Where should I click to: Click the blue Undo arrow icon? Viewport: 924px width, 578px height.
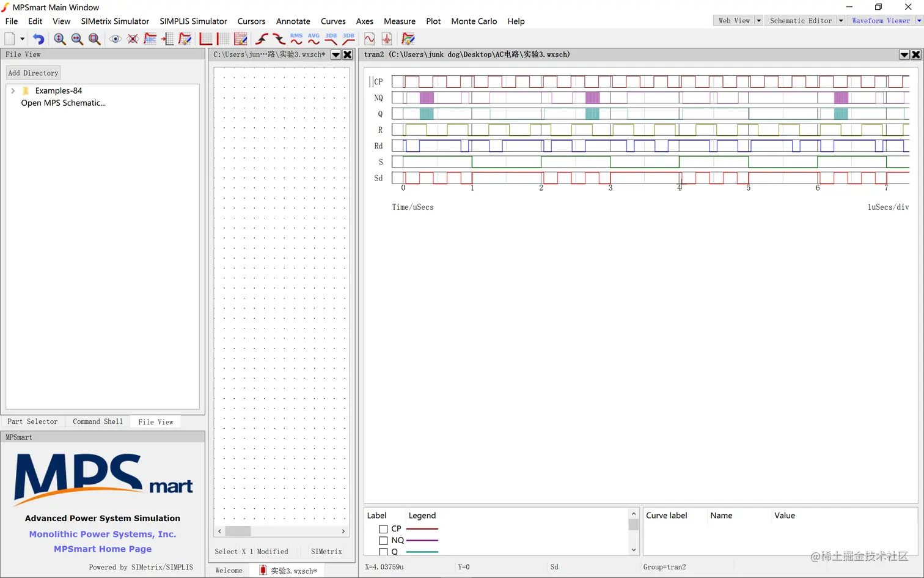coord(38,39)
